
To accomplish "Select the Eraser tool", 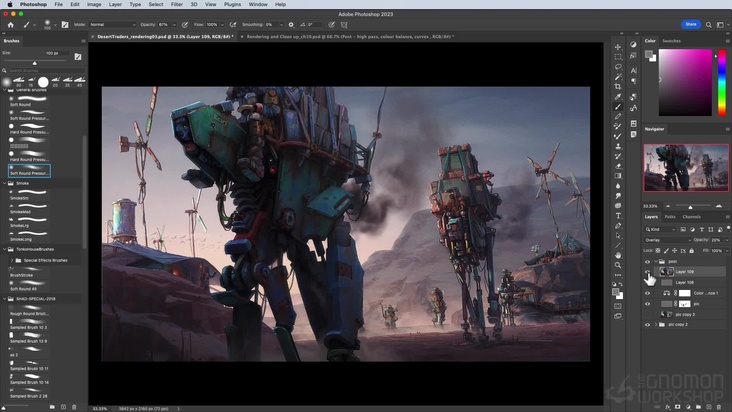I will (x=618, y=166).
